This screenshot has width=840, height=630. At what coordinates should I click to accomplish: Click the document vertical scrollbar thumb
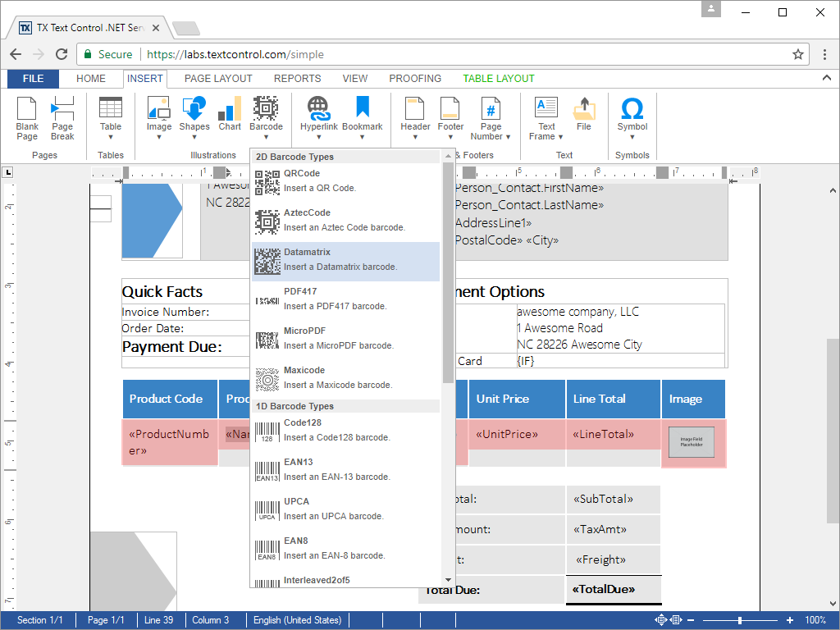(x=833, y=430)
